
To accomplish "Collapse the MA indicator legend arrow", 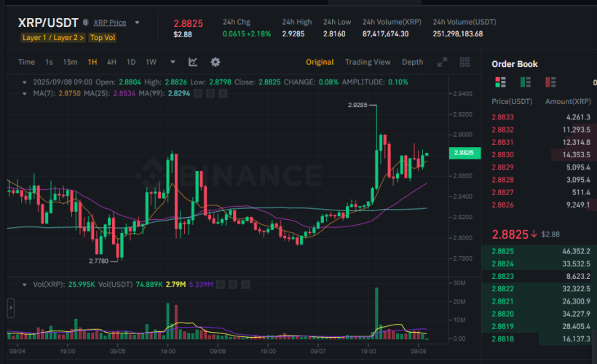I will coord(25,93).
